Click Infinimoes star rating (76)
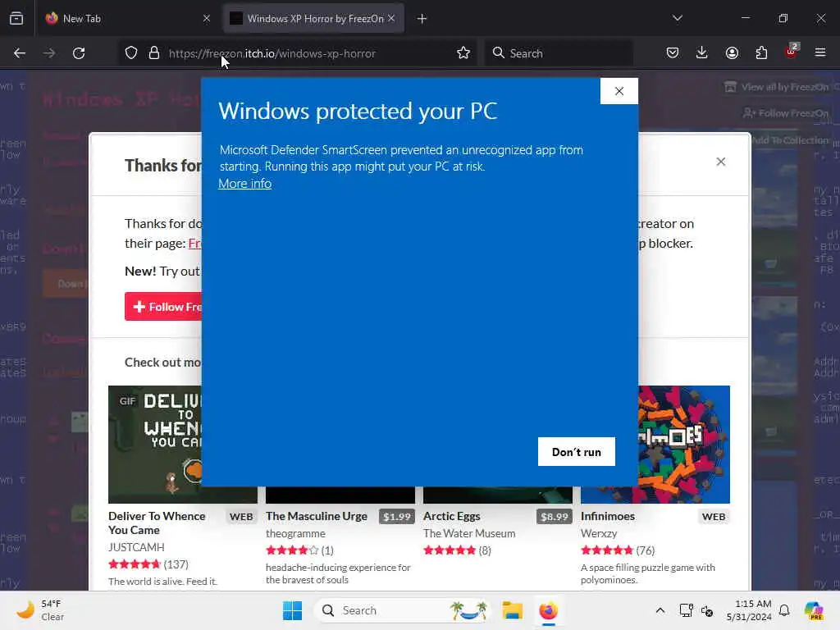Viewport: 840px width, 630px height. 607,550
